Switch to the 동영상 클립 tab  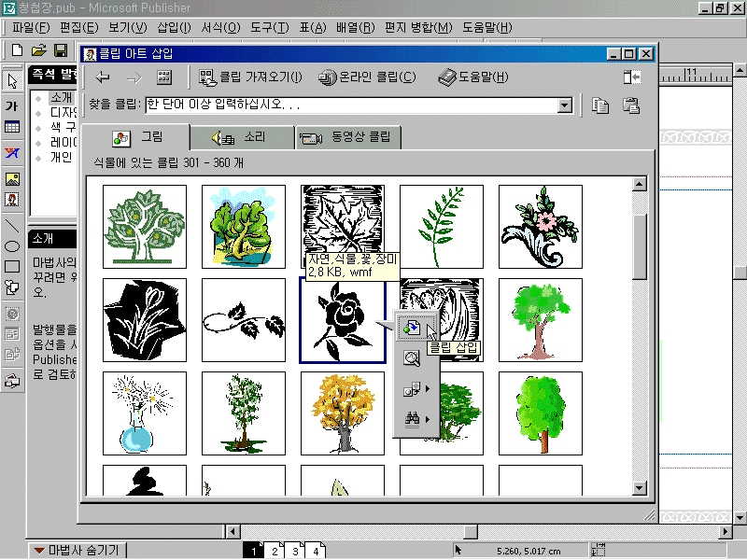coord(347,137)
